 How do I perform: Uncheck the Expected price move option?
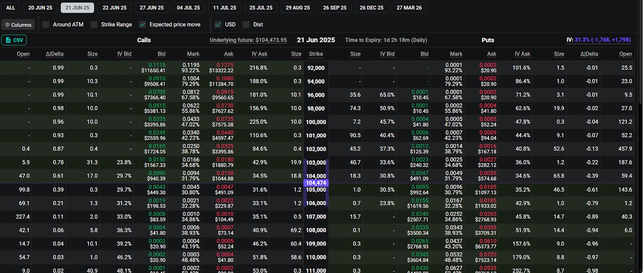(142, 25)
